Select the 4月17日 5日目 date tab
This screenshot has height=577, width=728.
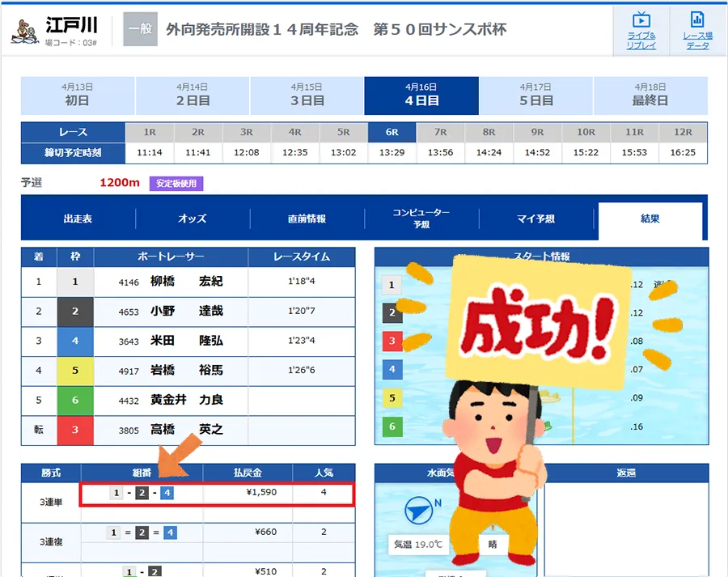[x=535, y=95]
